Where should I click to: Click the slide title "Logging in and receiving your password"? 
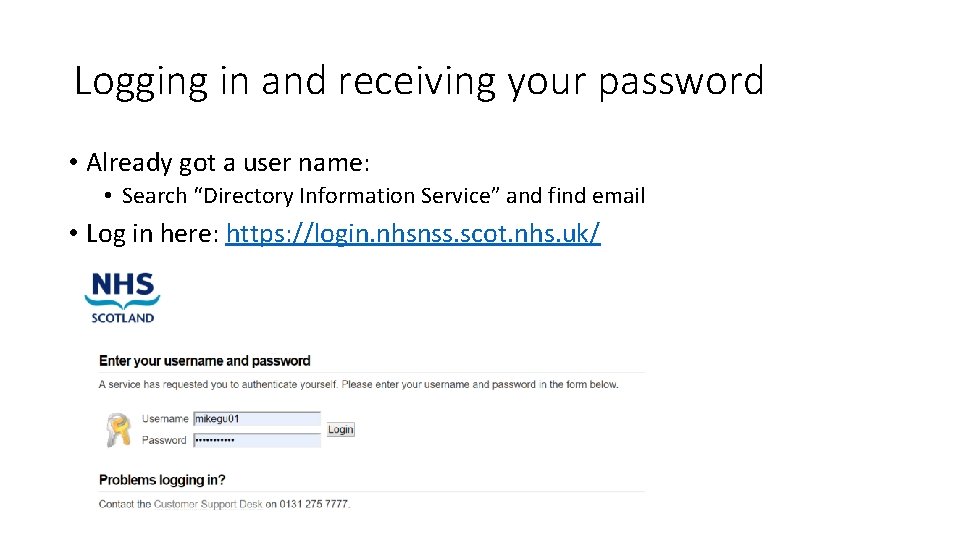pyautogui.click(x=419, y=81)
